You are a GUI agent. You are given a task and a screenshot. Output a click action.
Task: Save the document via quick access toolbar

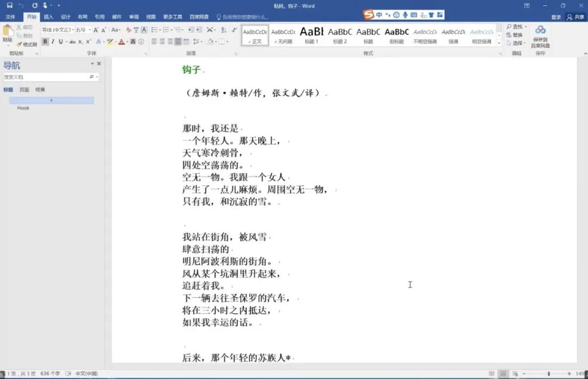(x=9, y=5)
